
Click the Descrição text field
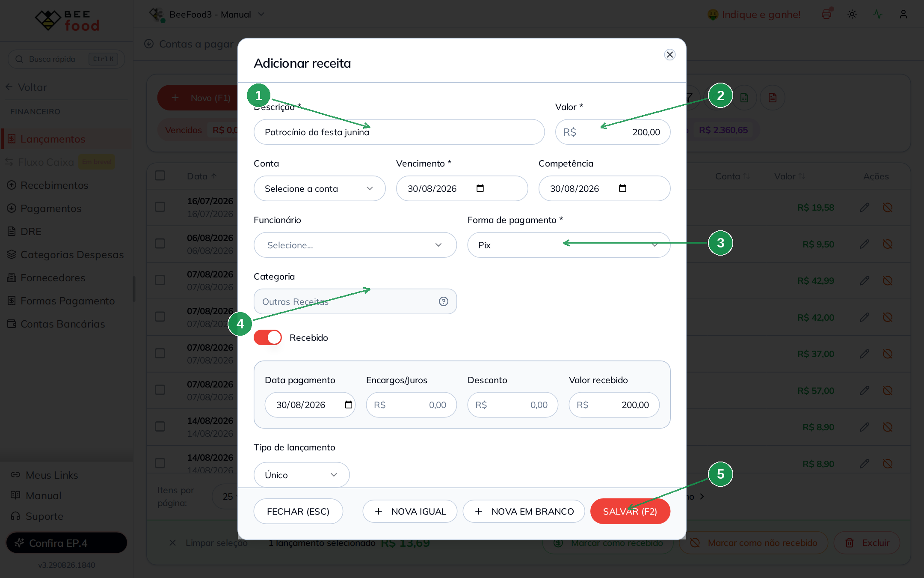(399, 132)
